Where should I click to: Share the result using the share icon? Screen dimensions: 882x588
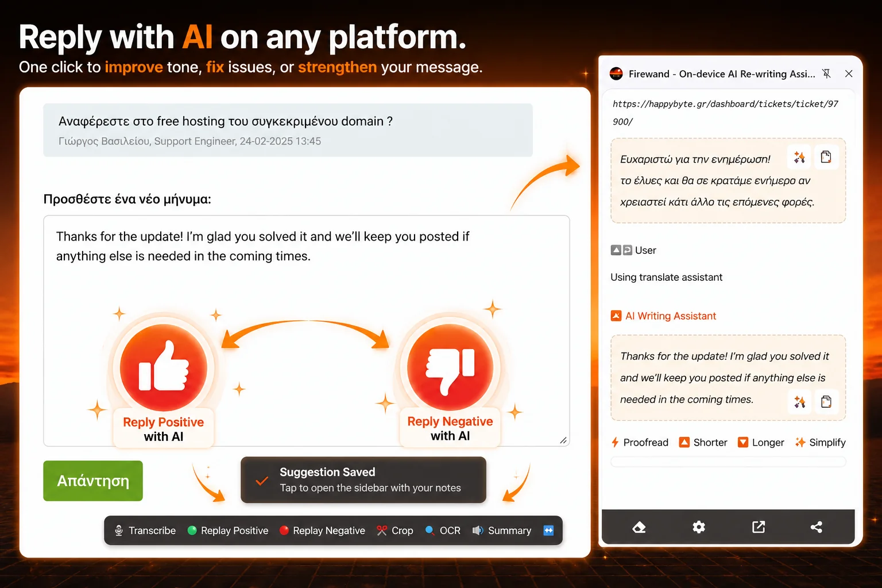[817, 527]
